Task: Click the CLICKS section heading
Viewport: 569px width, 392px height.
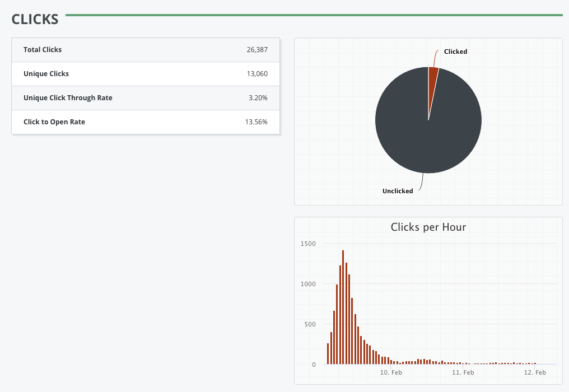Action: coord(35,19)
